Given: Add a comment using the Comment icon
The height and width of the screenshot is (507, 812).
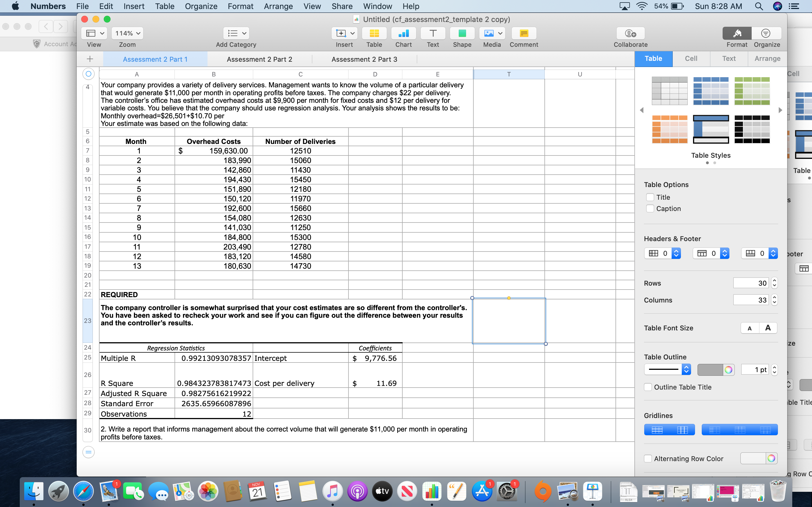Looking at the screenshot, I should tap(524, 33).
